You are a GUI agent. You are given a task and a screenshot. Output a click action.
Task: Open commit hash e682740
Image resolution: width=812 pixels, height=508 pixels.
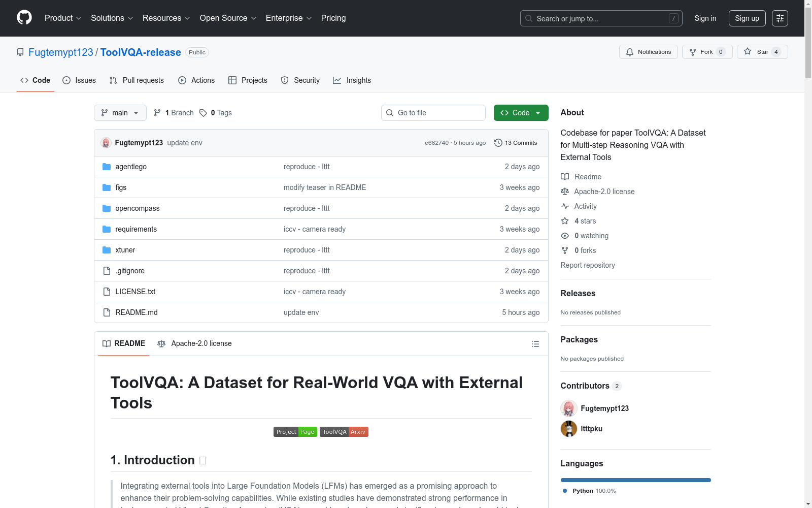437,143
